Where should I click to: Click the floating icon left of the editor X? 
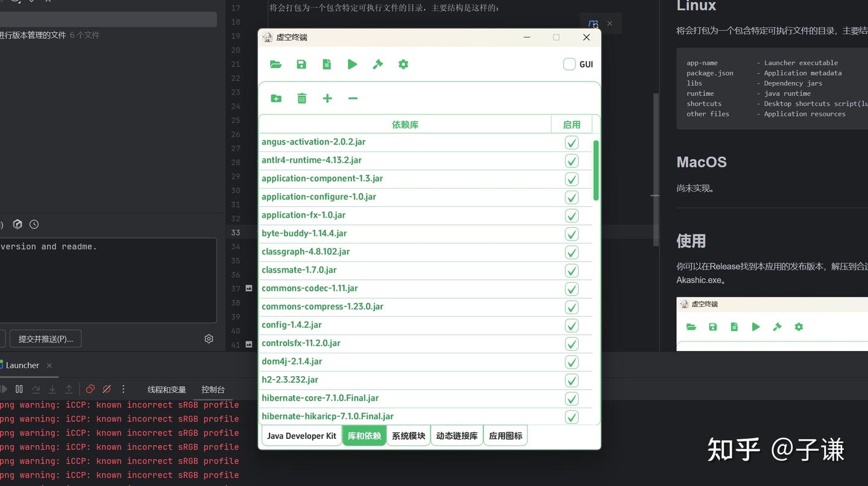click(x=593, y=24)
